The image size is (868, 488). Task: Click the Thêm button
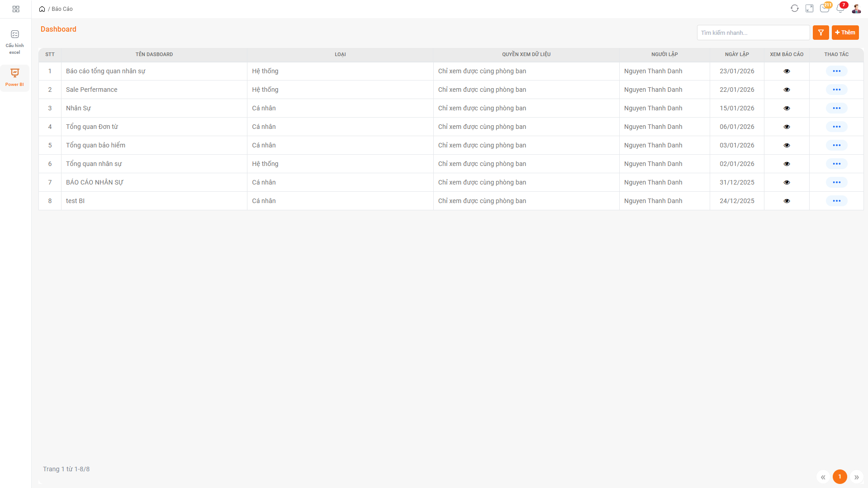pyautogui.click(x=845, y=33)
